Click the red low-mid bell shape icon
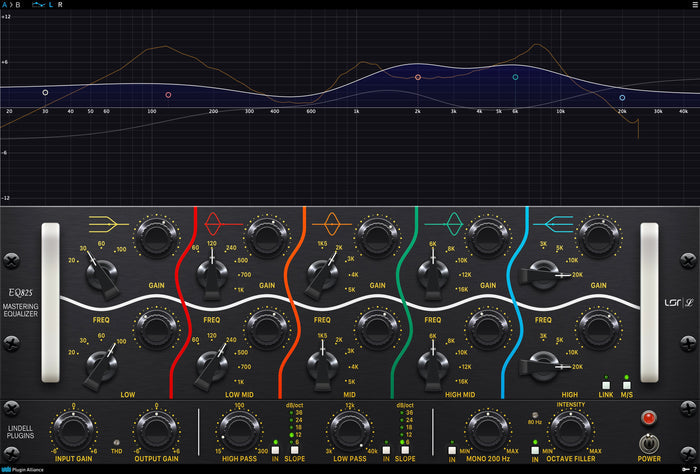Viewport: 700px width, 474px height. click(223, 224)
